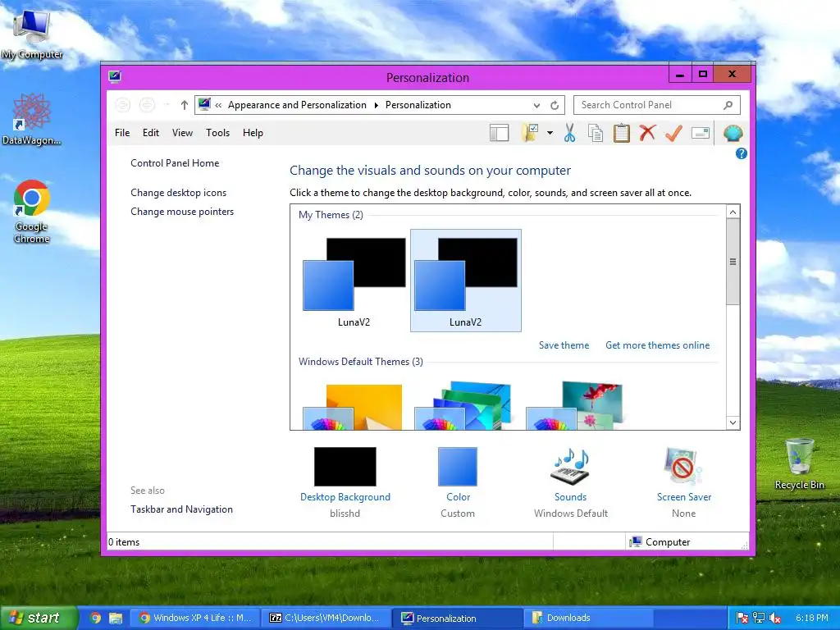Click the Up arrow navigation button

point(185,105)
